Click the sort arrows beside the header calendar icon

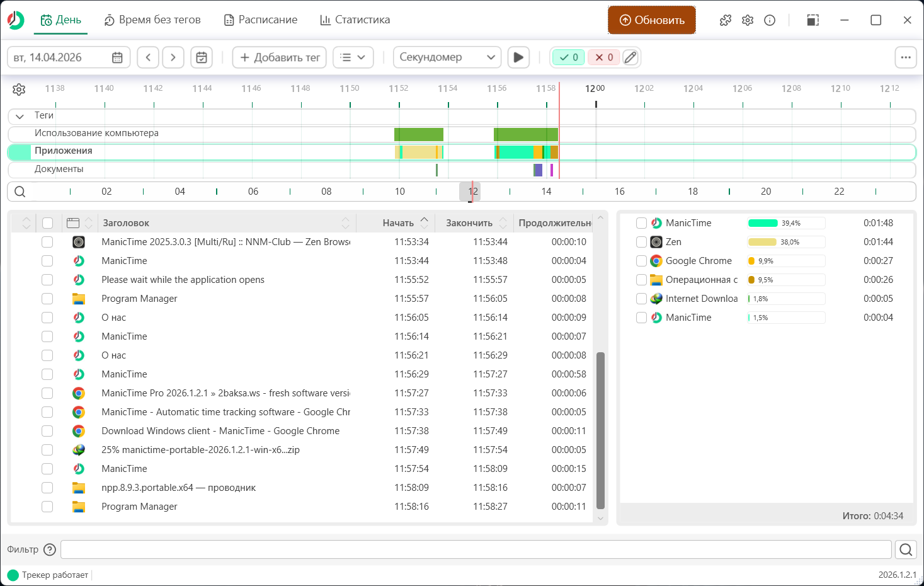tap(89, 223)
